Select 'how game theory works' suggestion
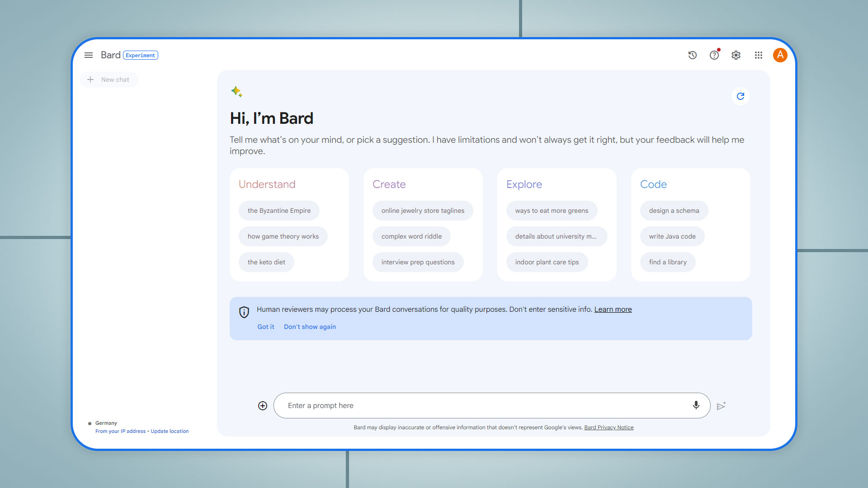The height and width of the screenshot is (488, 868). coord(283,236)
